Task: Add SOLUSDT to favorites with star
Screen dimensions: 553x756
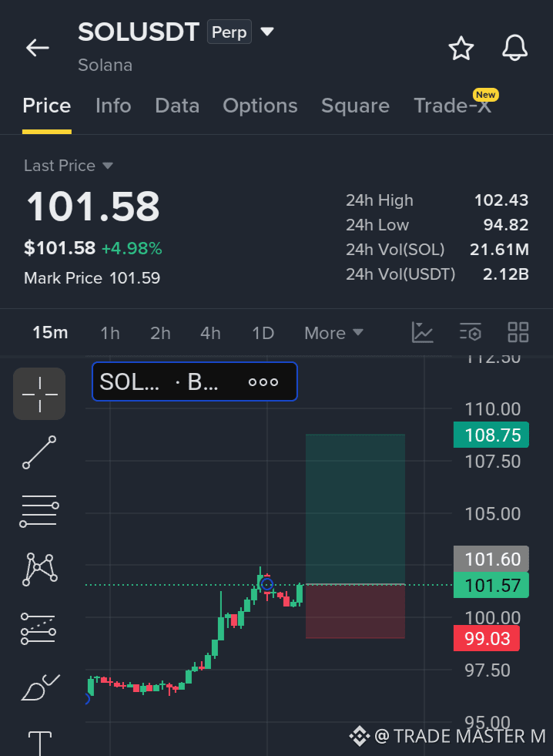Action: click(x=461, y=49)
